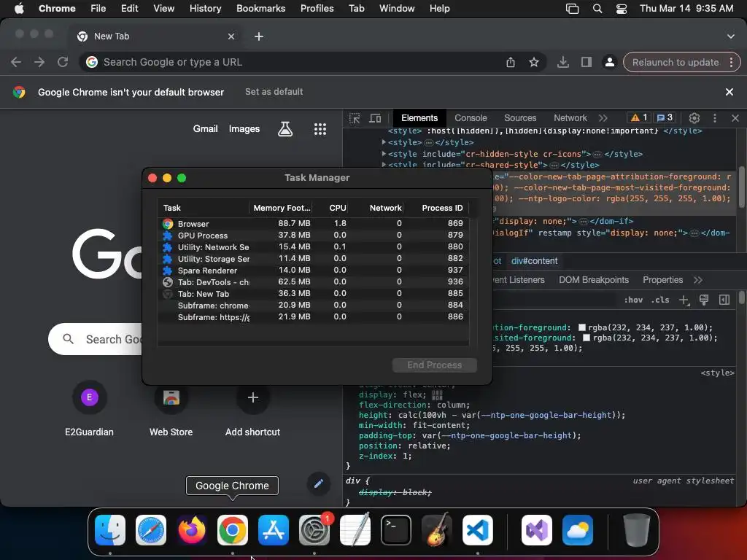Click the most-visited-foreground color swatch
This screenshot has height=560, width=747.
point(587,338)
